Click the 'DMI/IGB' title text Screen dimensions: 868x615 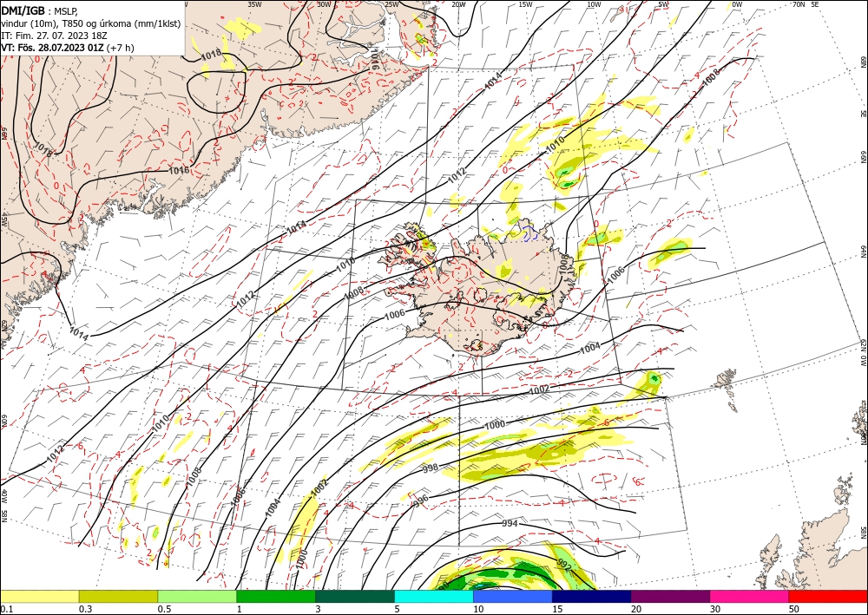pos(23,10)
